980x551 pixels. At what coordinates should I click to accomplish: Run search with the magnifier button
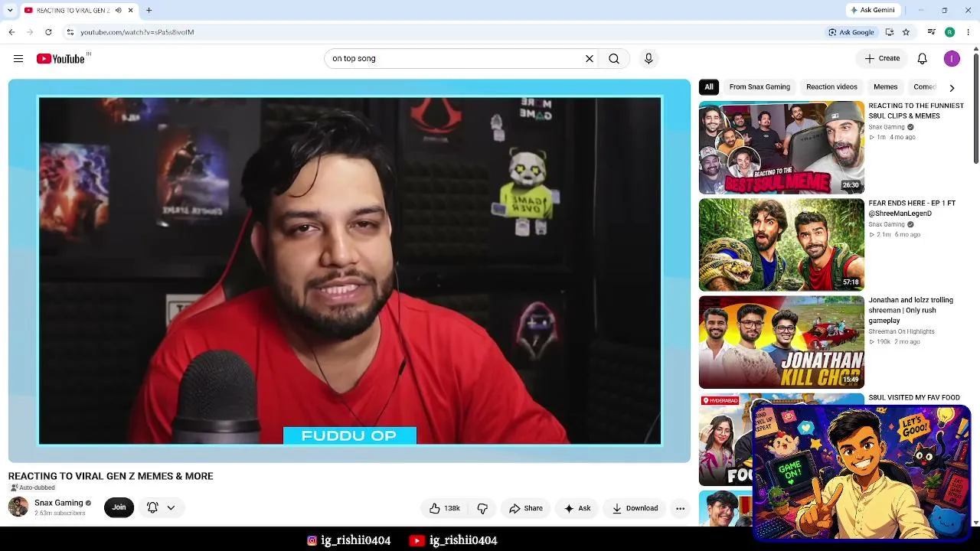coord(614,59)
